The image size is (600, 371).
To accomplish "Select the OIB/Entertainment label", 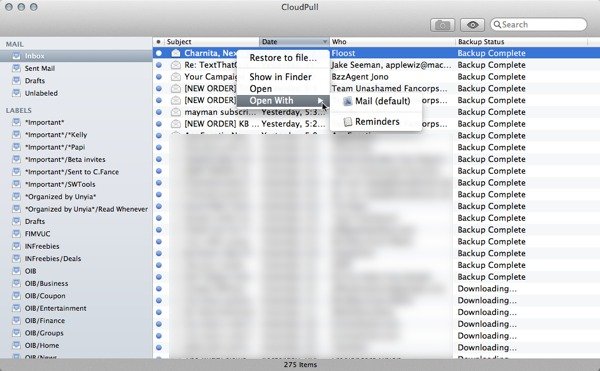I will click(x=76, y=308).
